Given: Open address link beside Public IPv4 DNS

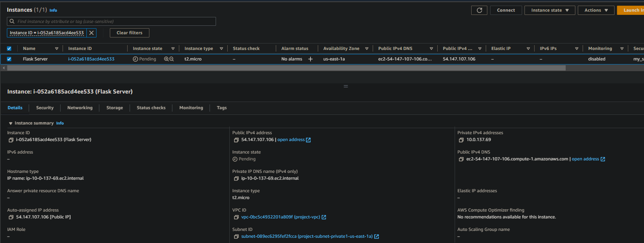Looking at the screenshot, I should [588, 159].
